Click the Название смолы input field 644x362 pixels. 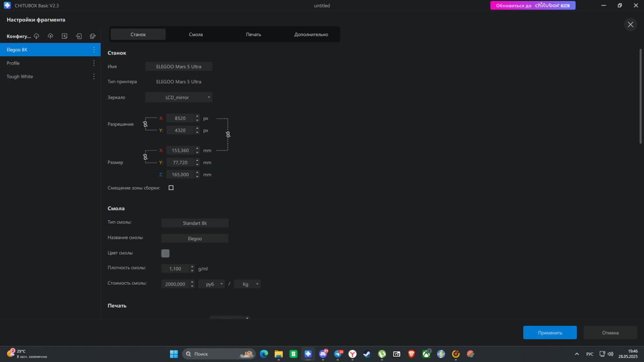click(195, 238)
